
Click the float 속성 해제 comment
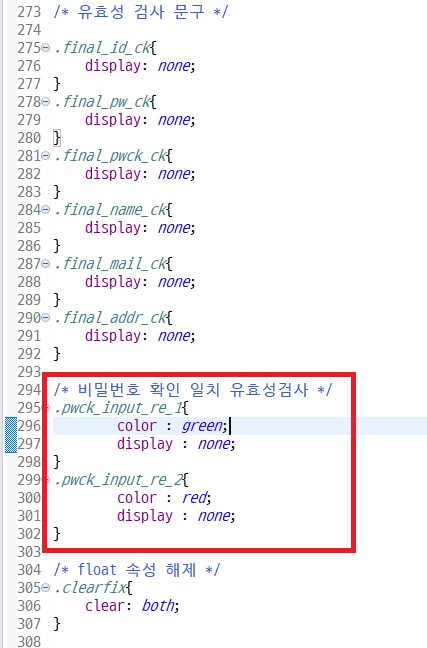click(x=137, y=570)
